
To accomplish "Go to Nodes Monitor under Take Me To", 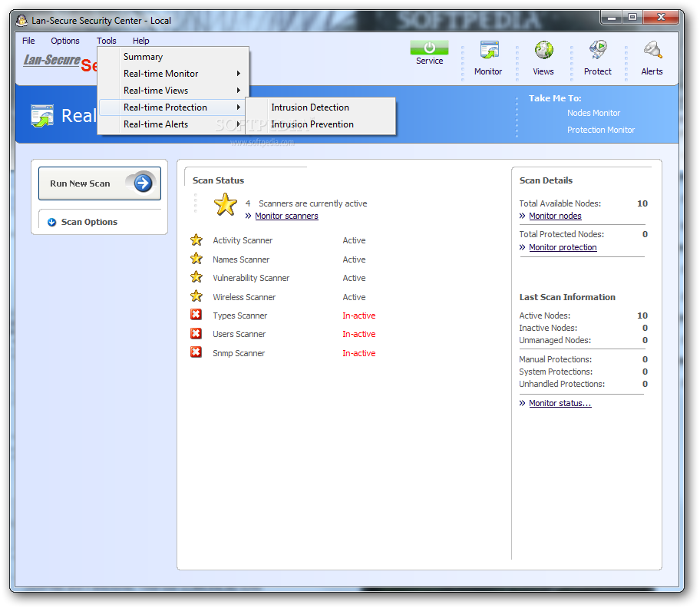I will coord(593,113).
